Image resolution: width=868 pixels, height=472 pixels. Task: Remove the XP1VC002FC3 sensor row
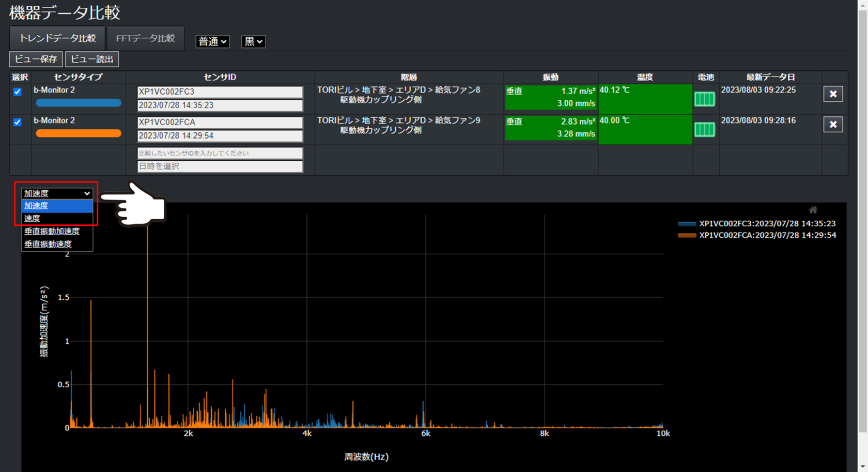[833, 94]
